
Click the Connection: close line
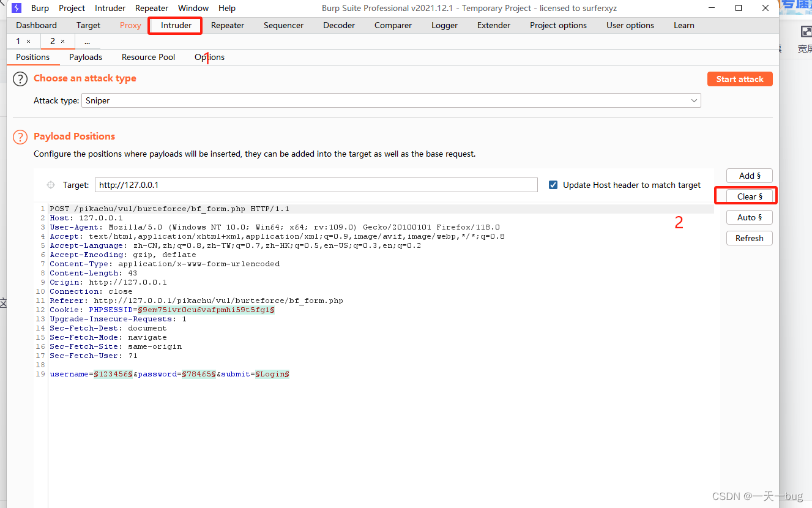(x=91, y=291)
